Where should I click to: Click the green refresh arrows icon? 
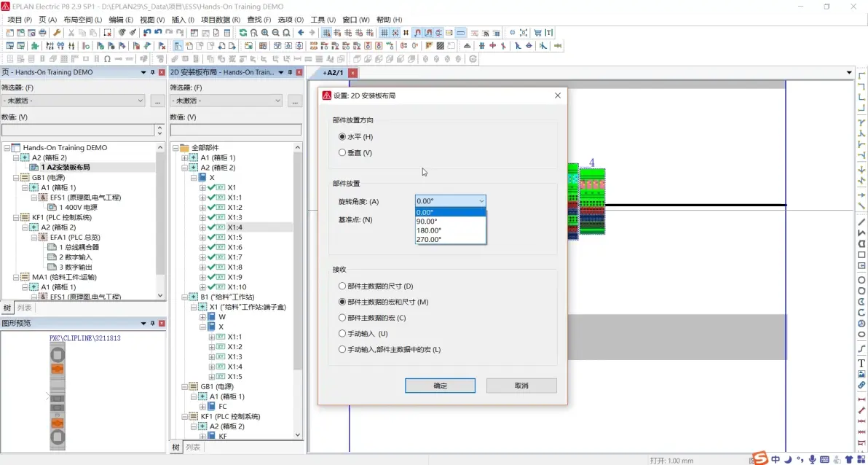tap(243, 33)
